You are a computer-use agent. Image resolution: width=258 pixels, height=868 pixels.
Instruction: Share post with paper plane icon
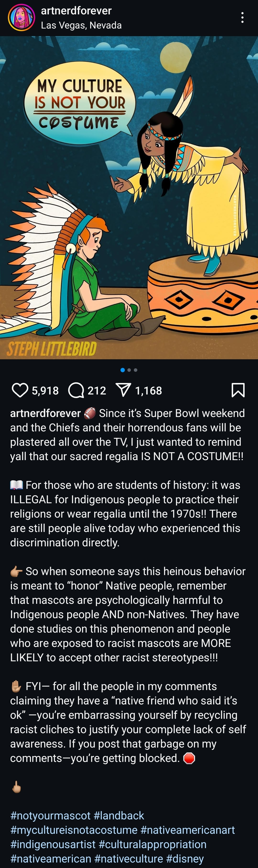pos(123,390)
